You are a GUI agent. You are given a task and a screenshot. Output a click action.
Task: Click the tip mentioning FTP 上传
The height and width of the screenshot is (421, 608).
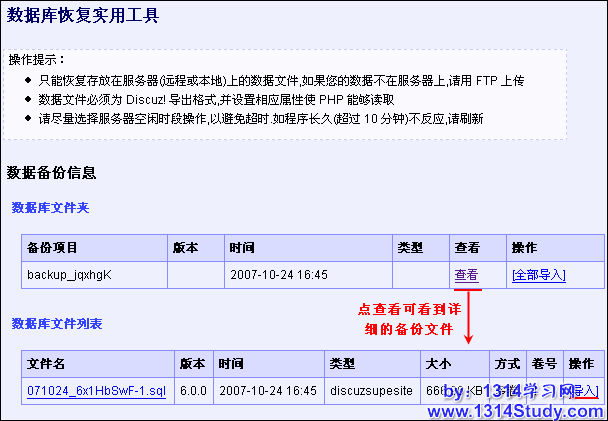click(x=280, y=80)
